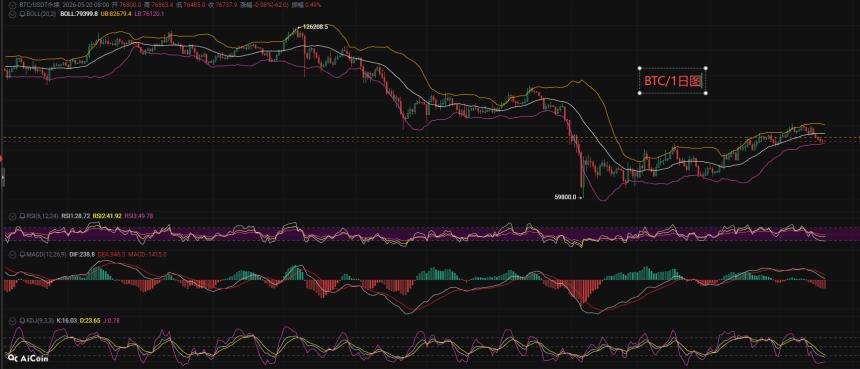Click the UB:82679.4 upper band value
Image resolution: width=860 pixels, height=369 pixels.
click(116, 14)
